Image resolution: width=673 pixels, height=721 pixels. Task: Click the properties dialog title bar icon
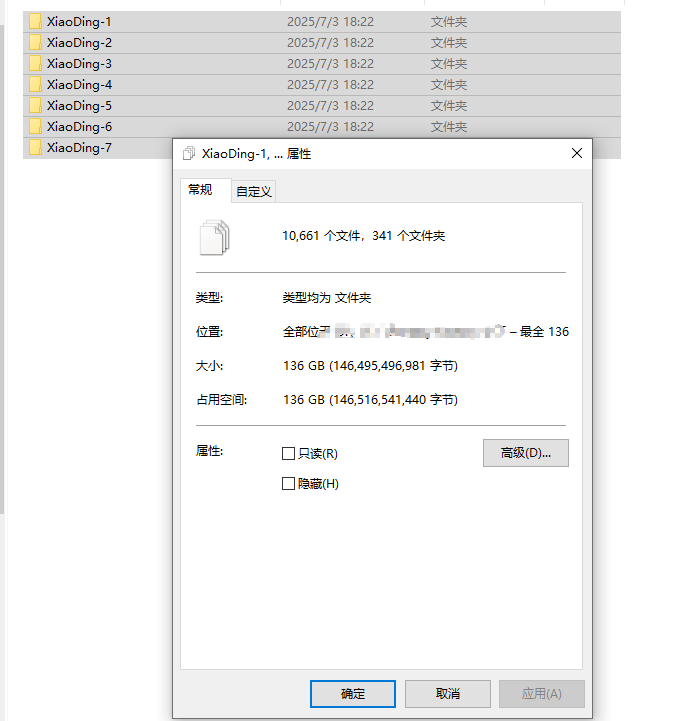189,153
